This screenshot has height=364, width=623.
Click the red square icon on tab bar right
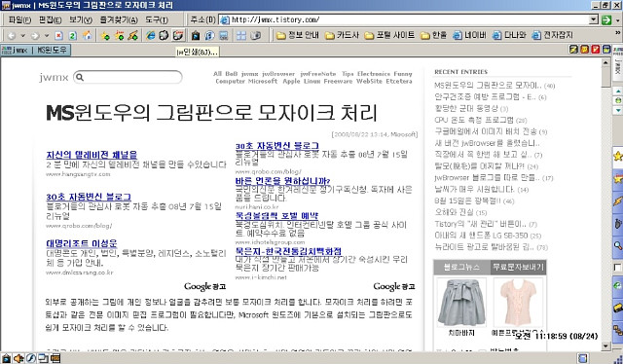[x=595, y=50]
